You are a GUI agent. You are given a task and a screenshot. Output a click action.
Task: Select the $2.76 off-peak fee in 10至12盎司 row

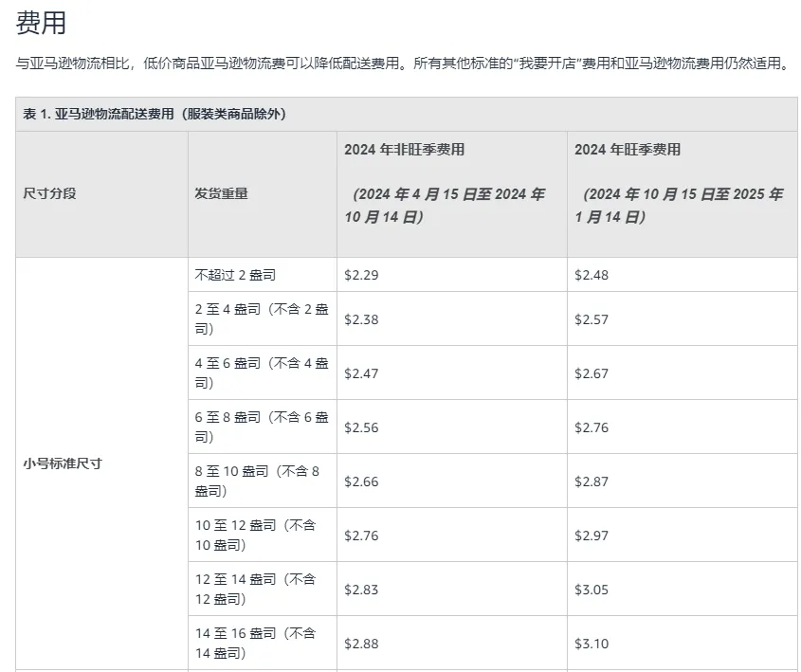(x=361, y=536)
